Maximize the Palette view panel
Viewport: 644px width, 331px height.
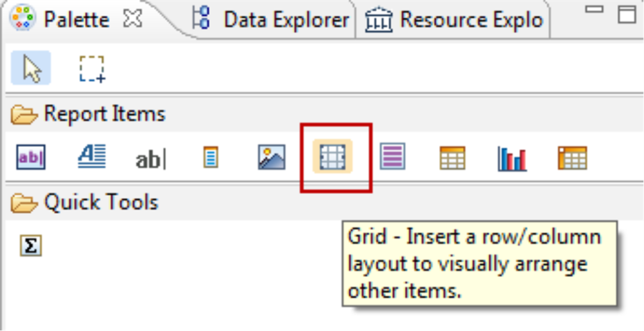(627, 14)
